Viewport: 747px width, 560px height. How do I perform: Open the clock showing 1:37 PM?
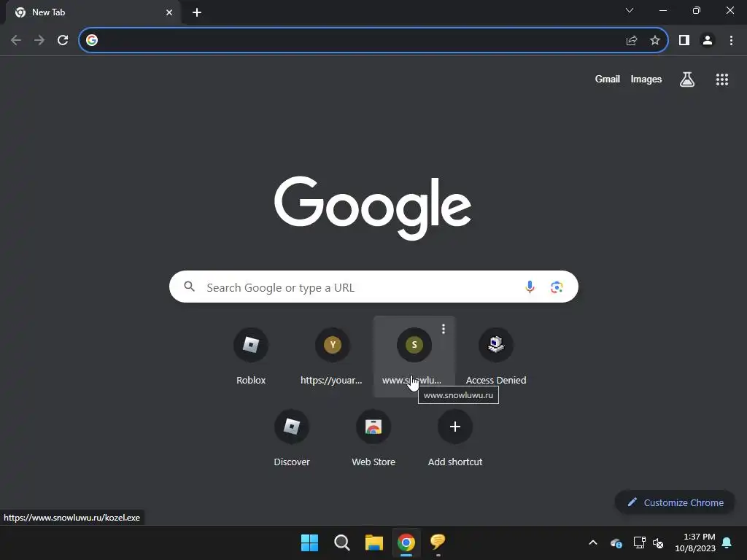tap(695, 542)
